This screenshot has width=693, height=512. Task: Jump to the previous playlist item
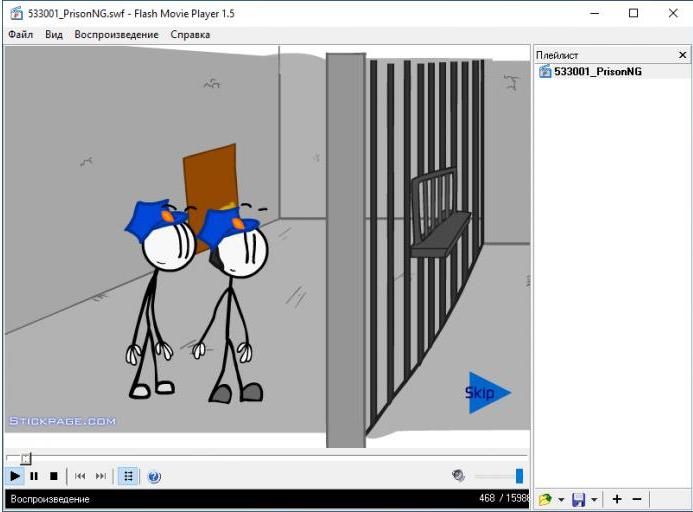pyautogui.click(x=81, y=476)
